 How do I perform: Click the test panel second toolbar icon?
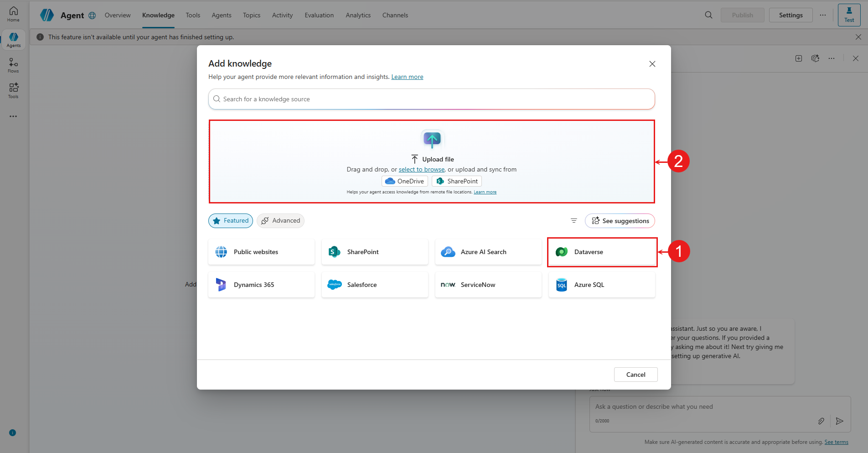tap(816, 58)
